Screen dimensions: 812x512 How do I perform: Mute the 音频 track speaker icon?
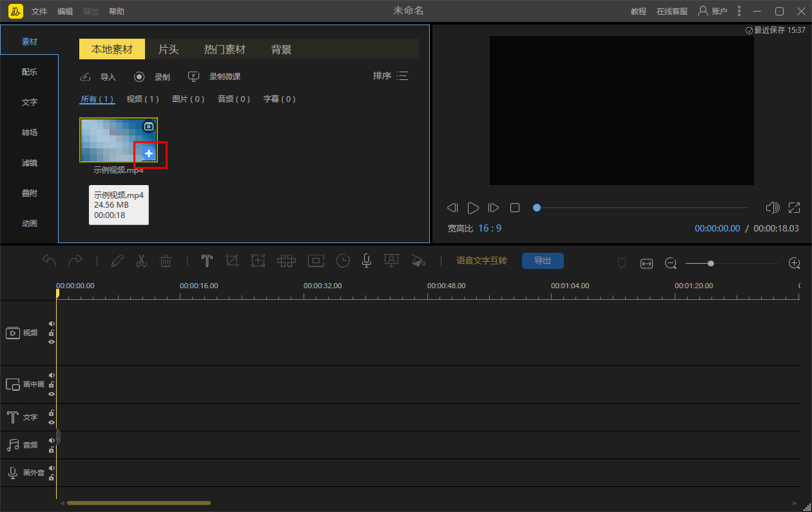[x=52, y=441]
